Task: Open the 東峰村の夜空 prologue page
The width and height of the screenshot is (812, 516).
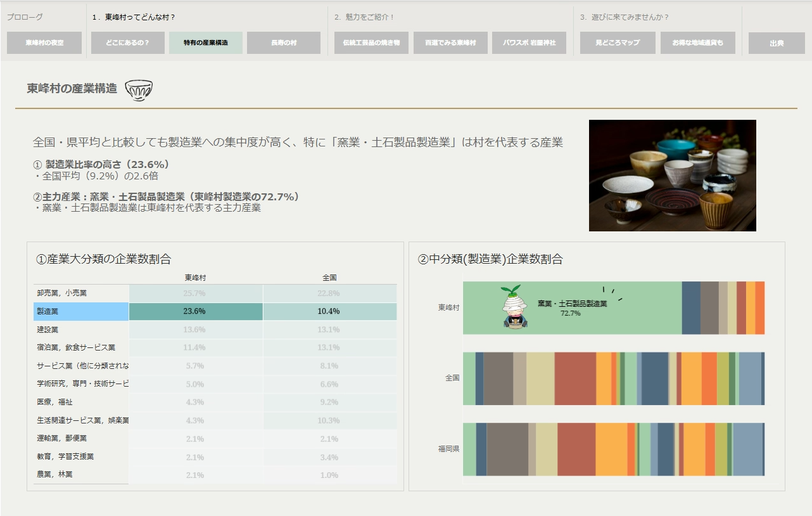Action: 44,43
